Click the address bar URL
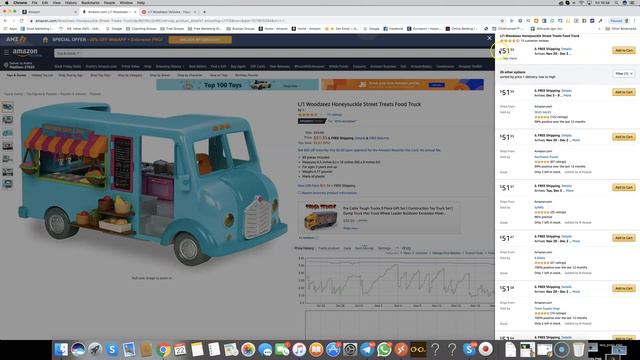Image resolution: width=640 pixels, height=360 pixels. coord(159,20)
